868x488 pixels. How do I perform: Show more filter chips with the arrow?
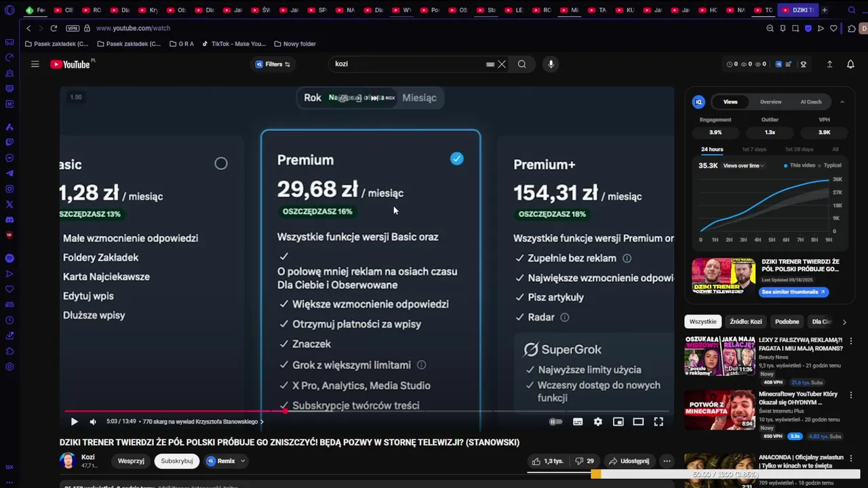tap(844, 322)
